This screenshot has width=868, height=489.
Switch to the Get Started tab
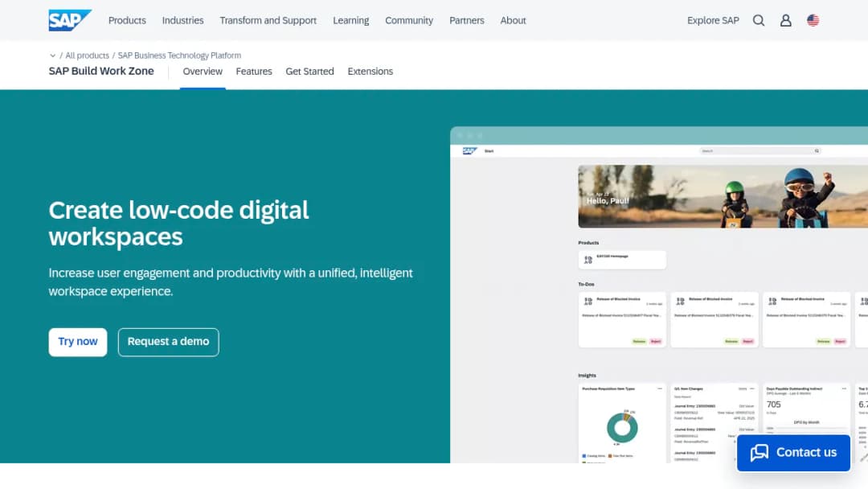point(310,72)
